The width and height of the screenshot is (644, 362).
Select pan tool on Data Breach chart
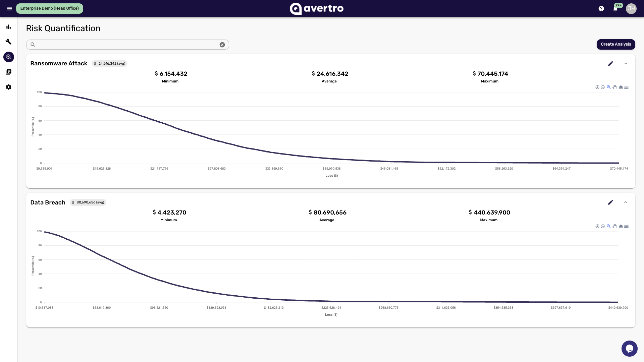[614, 226]
